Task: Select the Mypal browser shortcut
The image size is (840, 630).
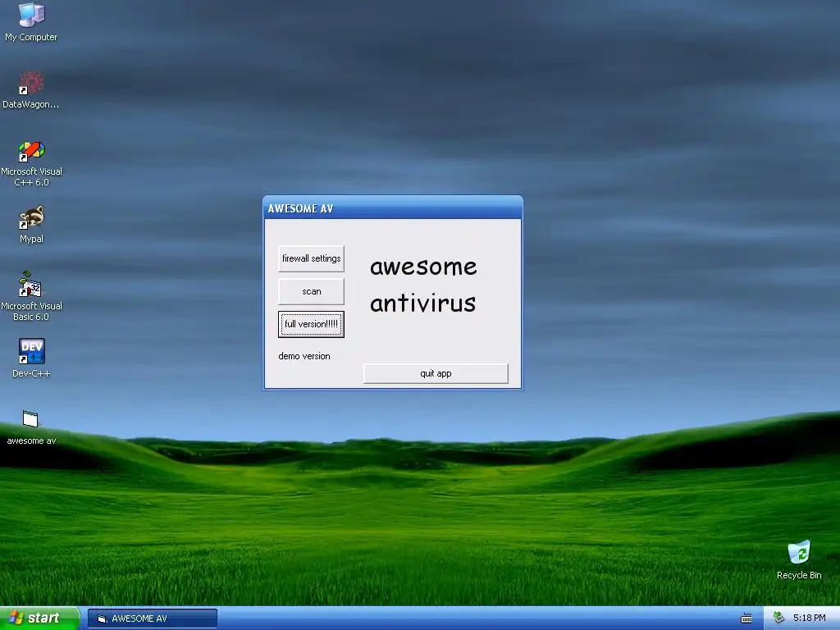Action: tap(31, 224)
